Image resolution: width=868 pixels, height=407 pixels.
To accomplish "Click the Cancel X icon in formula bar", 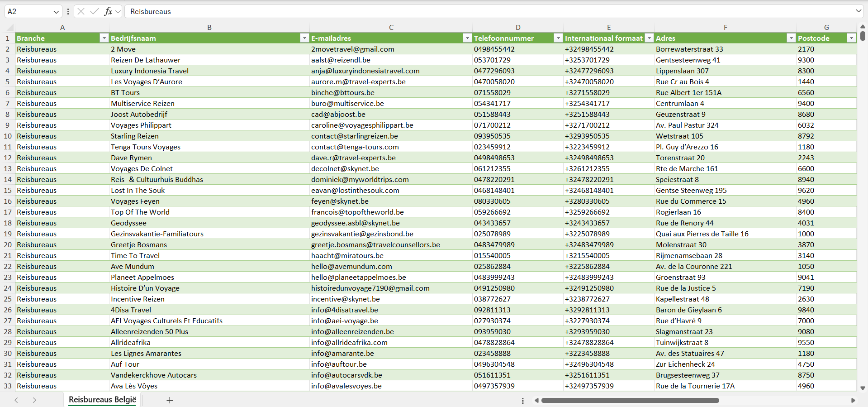I will tap(81, 11).
